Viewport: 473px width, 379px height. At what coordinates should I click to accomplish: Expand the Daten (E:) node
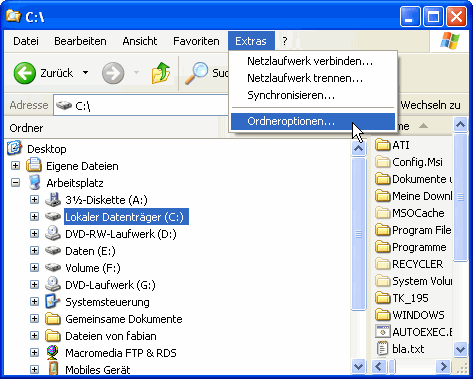coord(34,250)
